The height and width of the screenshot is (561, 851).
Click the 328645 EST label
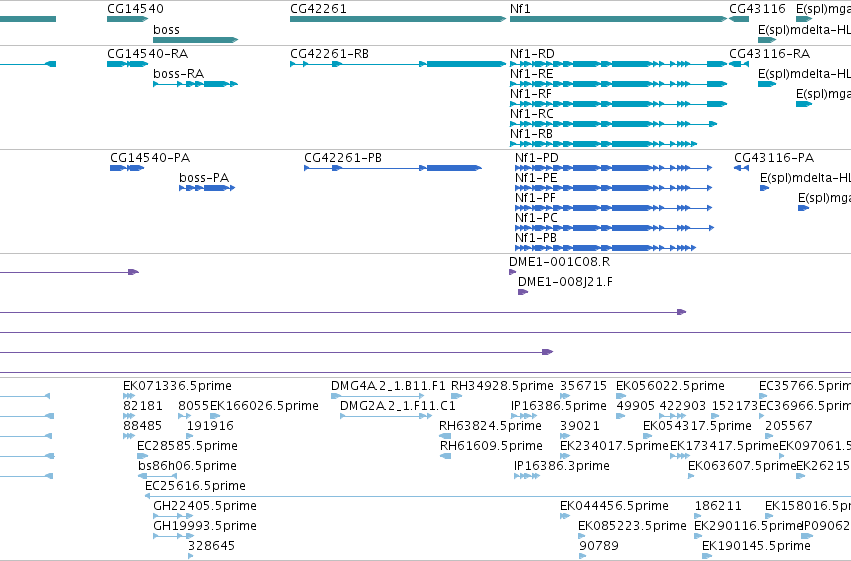pyautogui.click(x=211, y=546)
